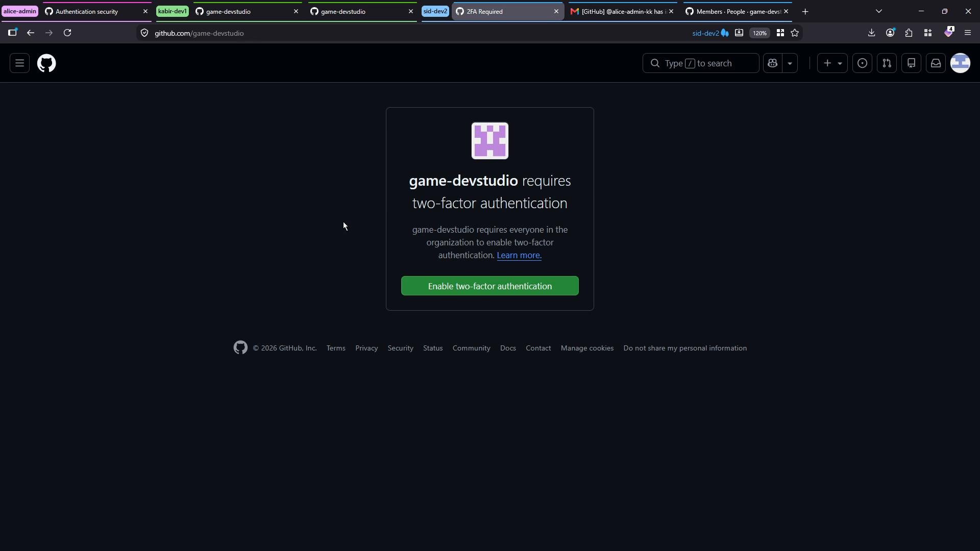
Task: Click the browser back arrow
Action: (31, 33)
